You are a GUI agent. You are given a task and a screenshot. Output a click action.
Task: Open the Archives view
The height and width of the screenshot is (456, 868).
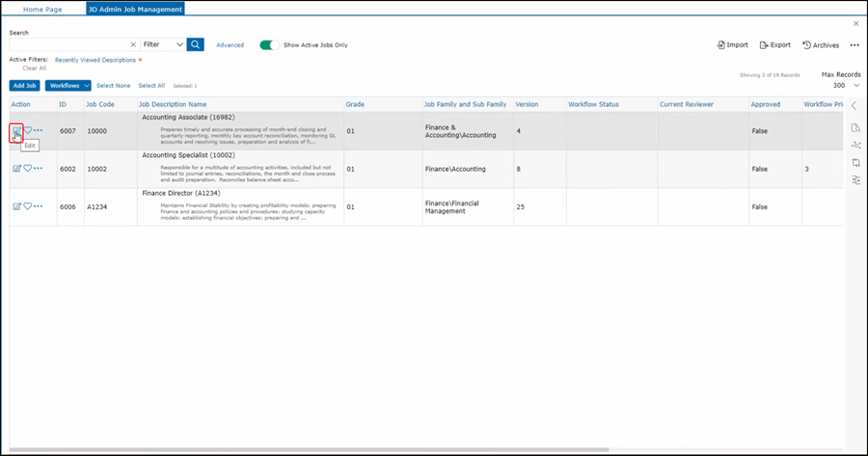821,44
